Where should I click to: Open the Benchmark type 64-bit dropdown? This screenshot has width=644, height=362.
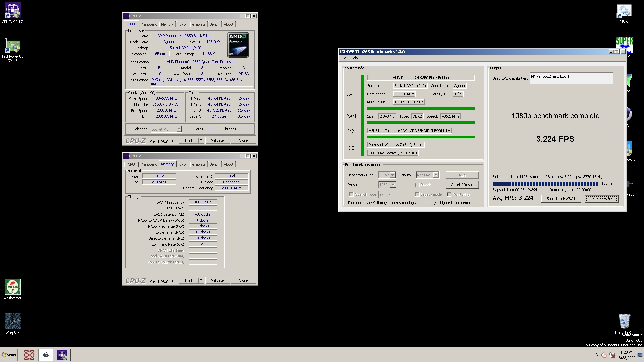tap(392, 175)
